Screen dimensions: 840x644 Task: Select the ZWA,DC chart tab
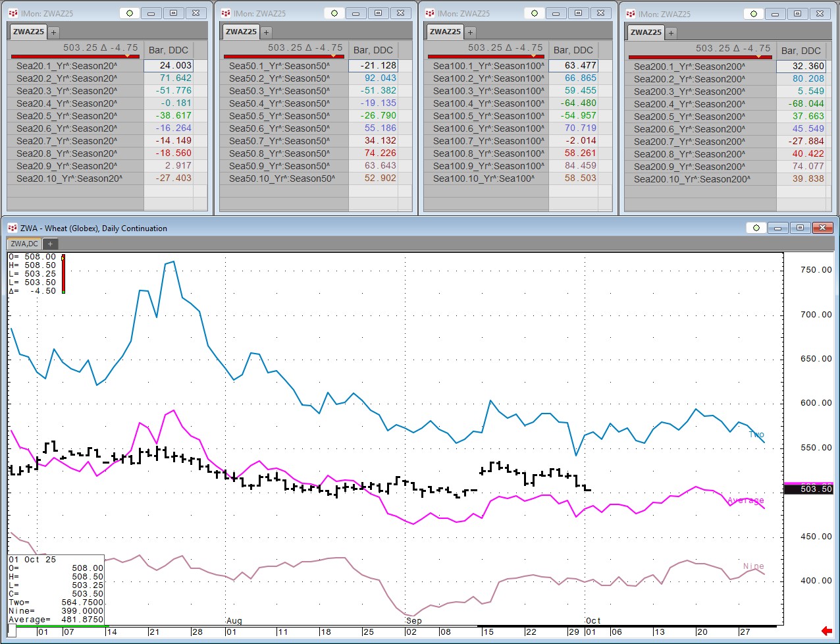[24, 244]
